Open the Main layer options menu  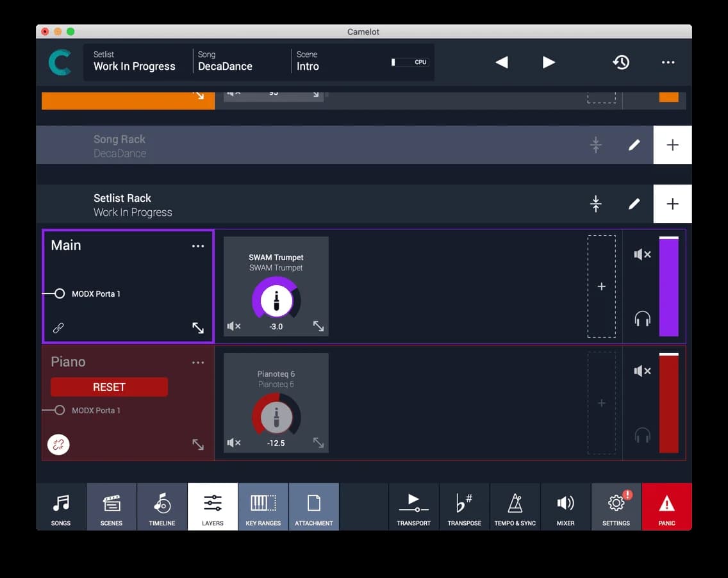click(198, 245)
